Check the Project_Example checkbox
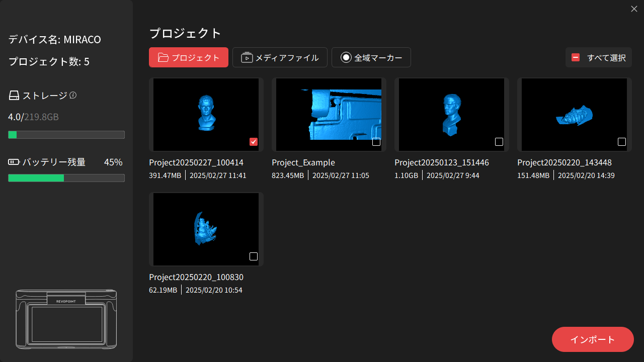The width and height of the screenshot is (644, 362). [376, 142]
